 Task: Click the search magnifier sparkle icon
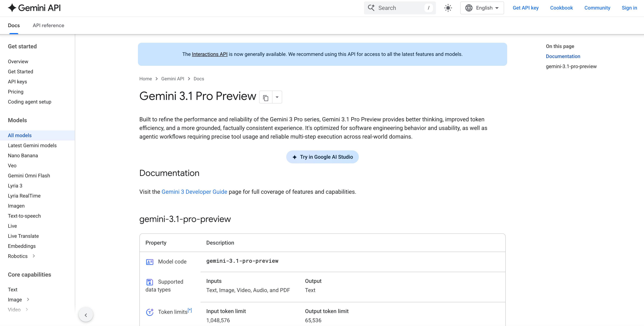tap(371, 8)
